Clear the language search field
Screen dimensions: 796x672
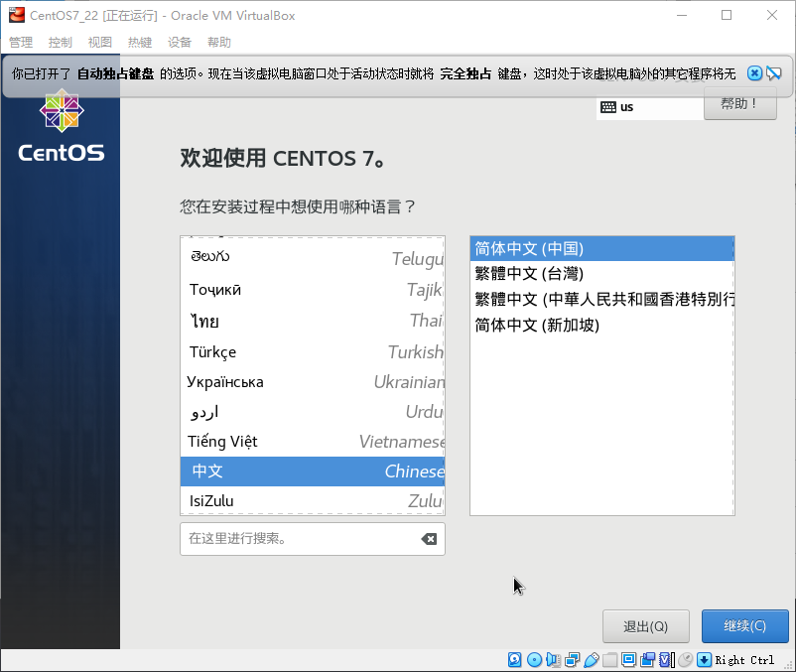coord(429,539)
